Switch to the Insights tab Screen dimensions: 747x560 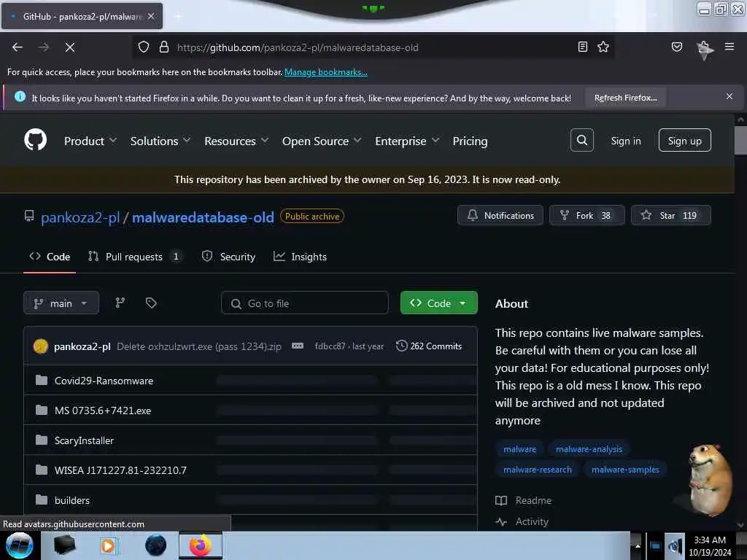pyautogui.click(x=300, y=257)
